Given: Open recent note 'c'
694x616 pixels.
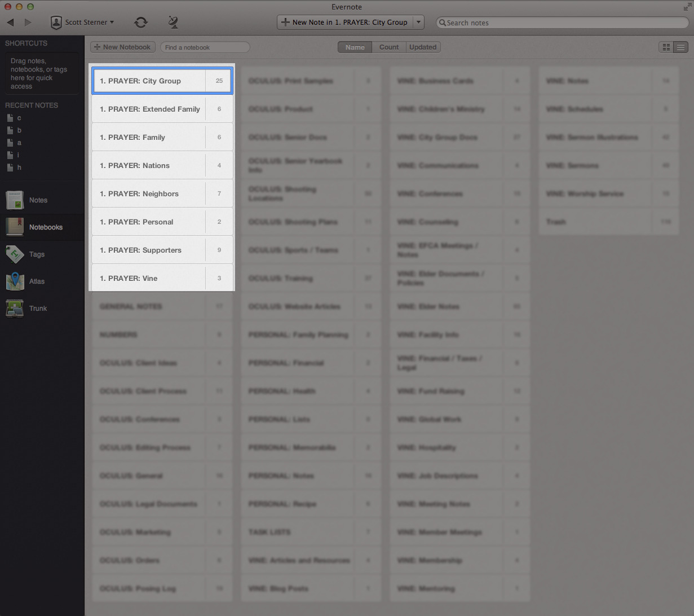Looking at the screenshot, I should [x=15, y=118].
